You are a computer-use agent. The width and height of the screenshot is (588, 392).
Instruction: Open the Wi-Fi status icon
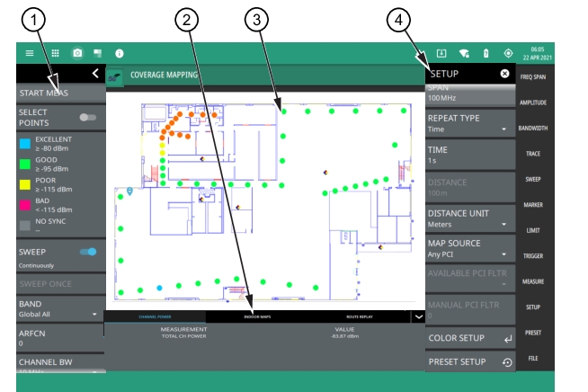(464, 54)
